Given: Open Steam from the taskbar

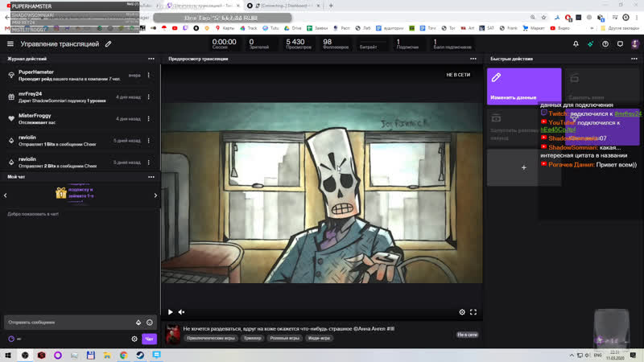Looking at the screenshot, I should click(x=140, y=355).
